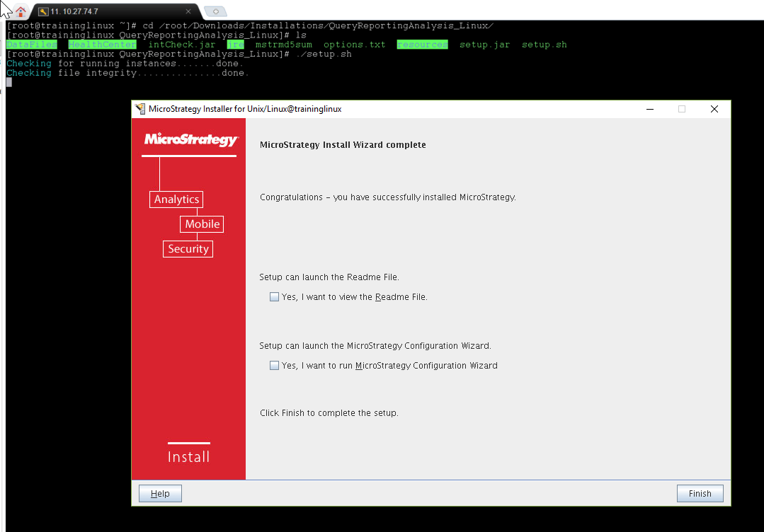Minimize the MicroStrategy Installer window
Viewport: 764px width, 532px height.
point(649,109)
